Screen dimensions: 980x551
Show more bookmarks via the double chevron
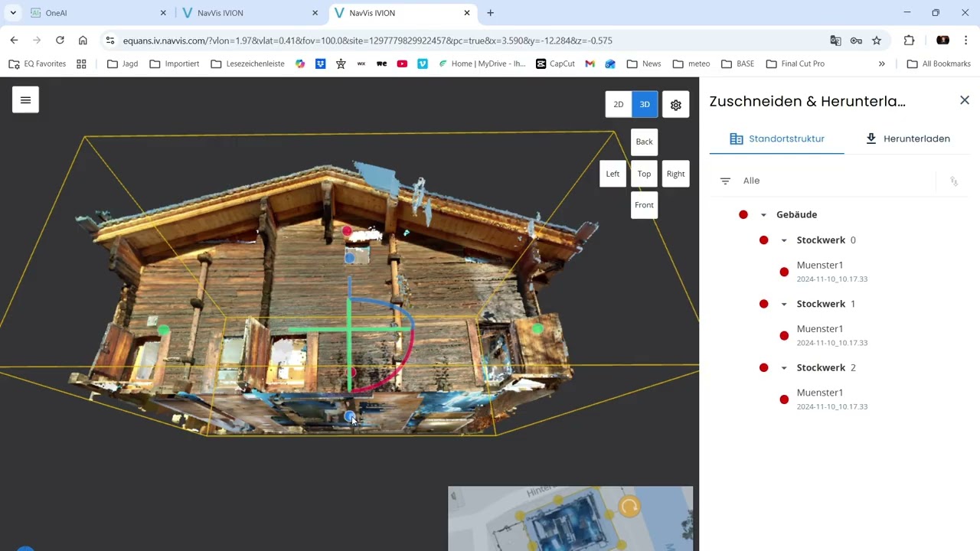click(881, 64)
